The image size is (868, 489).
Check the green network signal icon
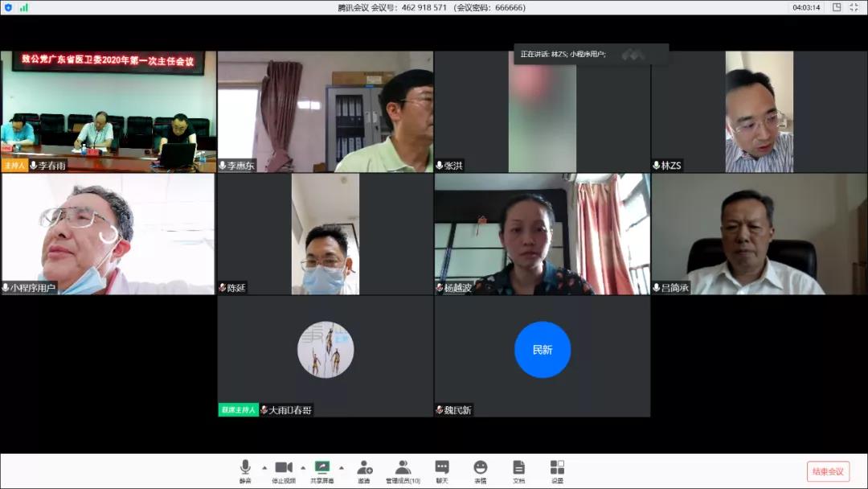(24, 7)
